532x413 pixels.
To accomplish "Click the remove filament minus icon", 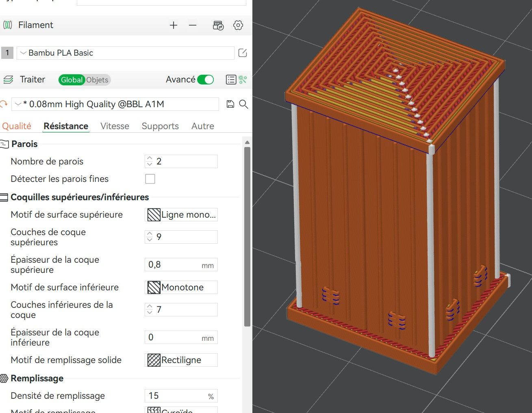I will point(193,25).
